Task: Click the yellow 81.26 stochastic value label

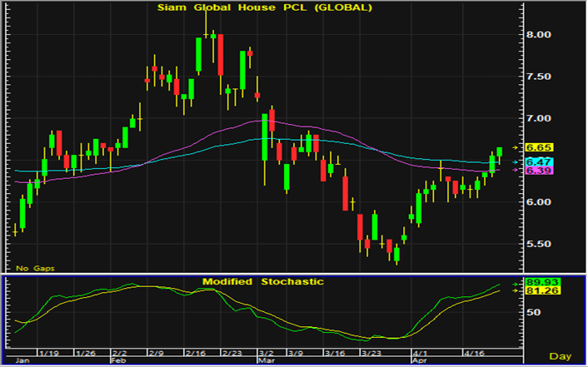Action: tap(541, 291)
